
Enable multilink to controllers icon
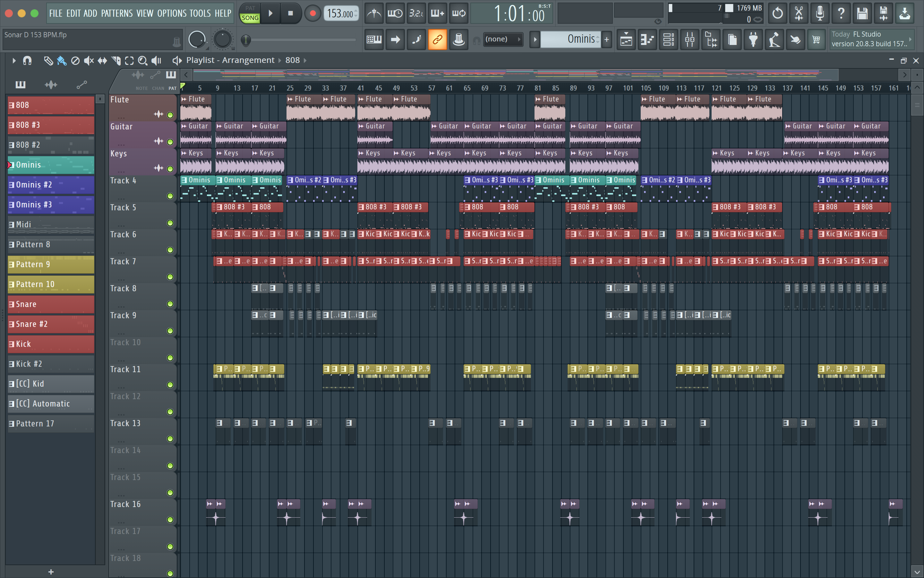point(438,39)
